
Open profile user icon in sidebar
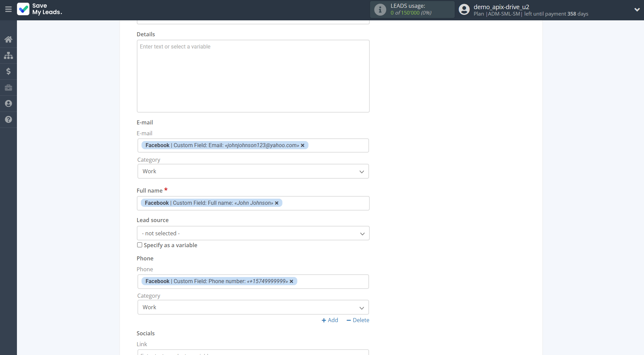[x=8, y=103]
